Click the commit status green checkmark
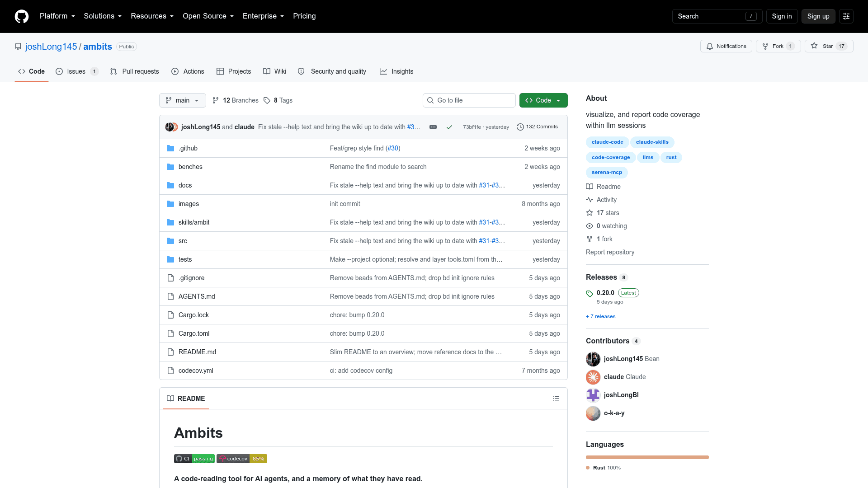The width and height of the screenshot is (868, 488). coord(449,127)
